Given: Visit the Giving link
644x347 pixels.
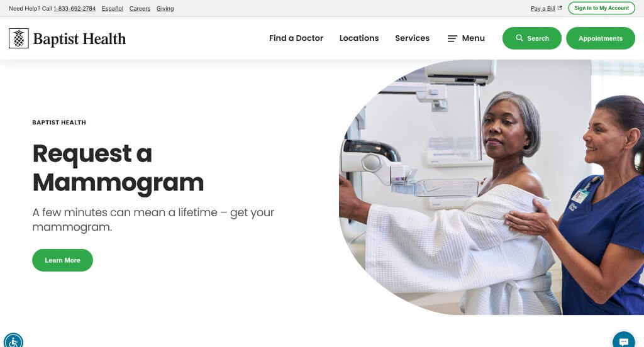Looking at the screenshot, I should [165, 8].
